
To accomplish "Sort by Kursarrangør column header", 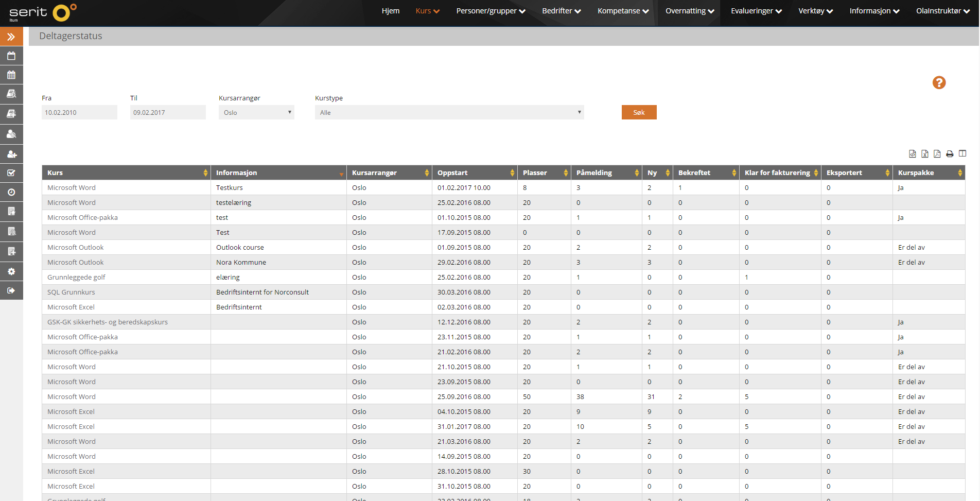I will point(389,172).
